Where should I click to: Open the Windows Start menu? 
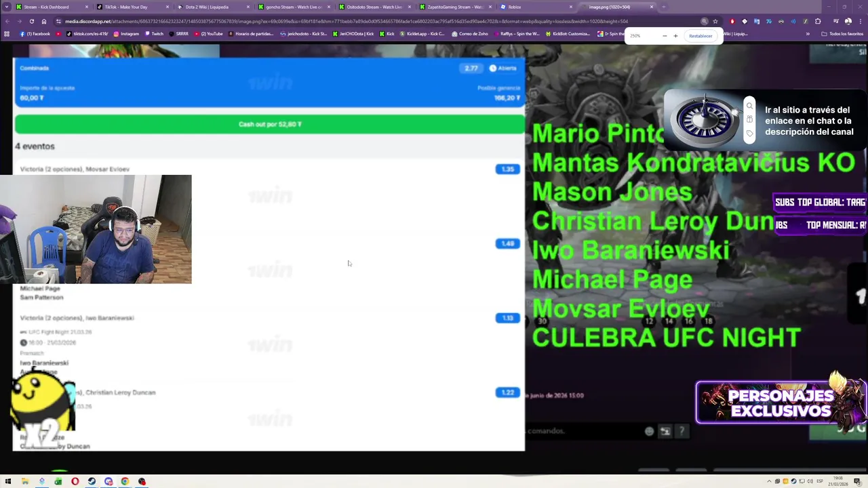[8, 481]
